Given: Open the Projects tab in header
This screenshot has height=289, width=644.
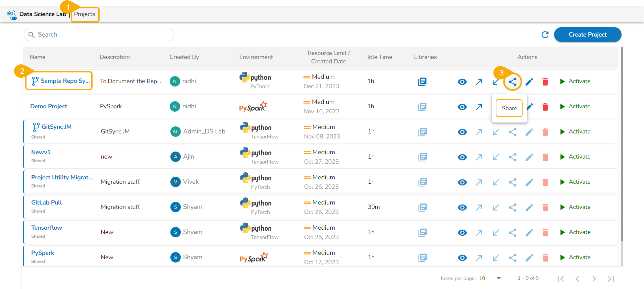Looking at the screenshot, I should point(85,14).
